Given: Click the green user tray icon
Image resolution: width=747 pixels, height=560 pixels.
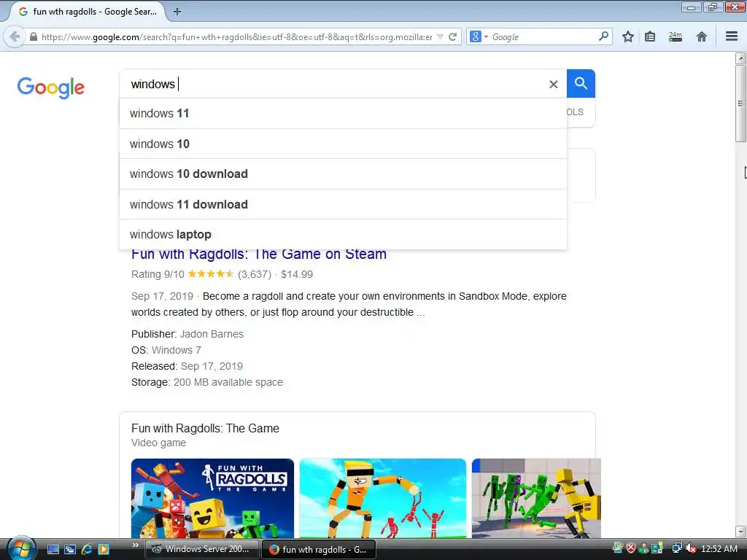Looking at the screenshot, I should pos(644,548).
